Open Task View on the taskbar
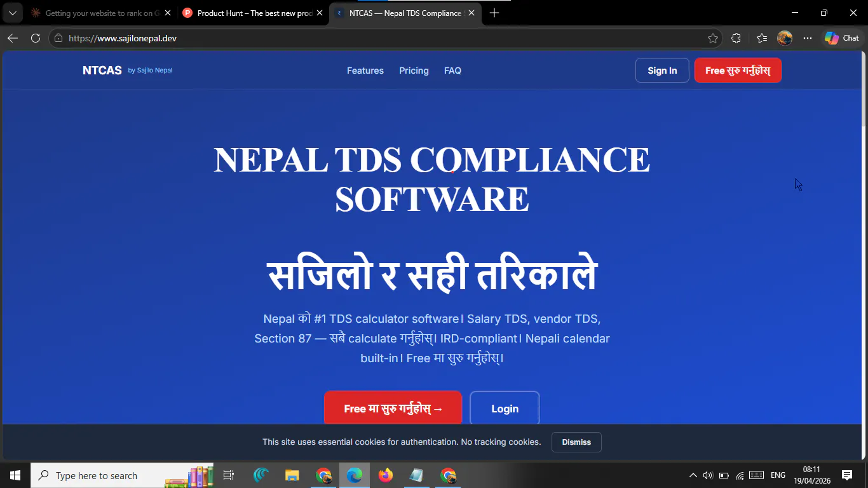This screenshot has height=488, width=868. [229, 475]
